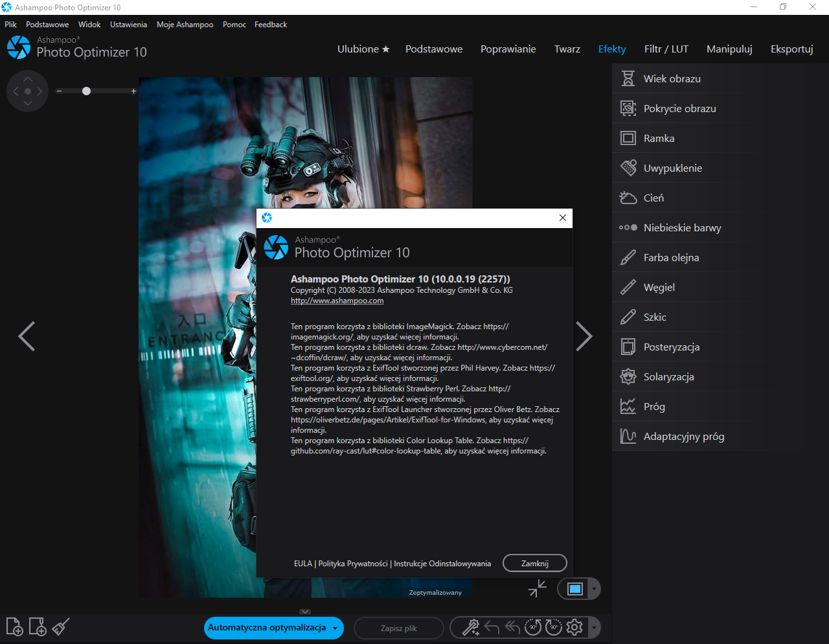Open the Ustawienia menu
829x644 pixels.
click(x=128, y=25)
